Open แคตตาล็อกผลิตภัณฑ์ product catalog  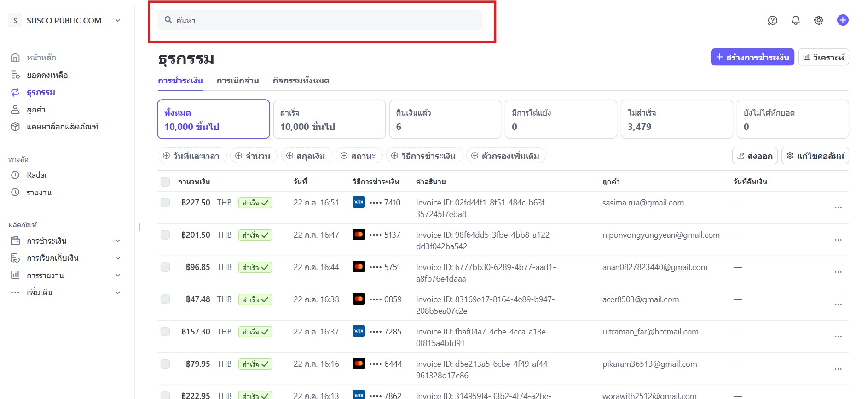tap(62, 127)
